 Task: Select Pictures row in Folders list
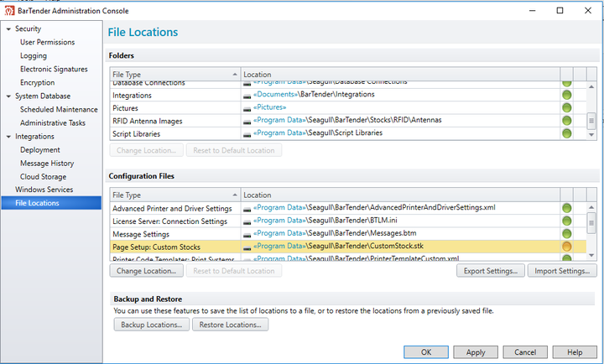coord(348,108)
